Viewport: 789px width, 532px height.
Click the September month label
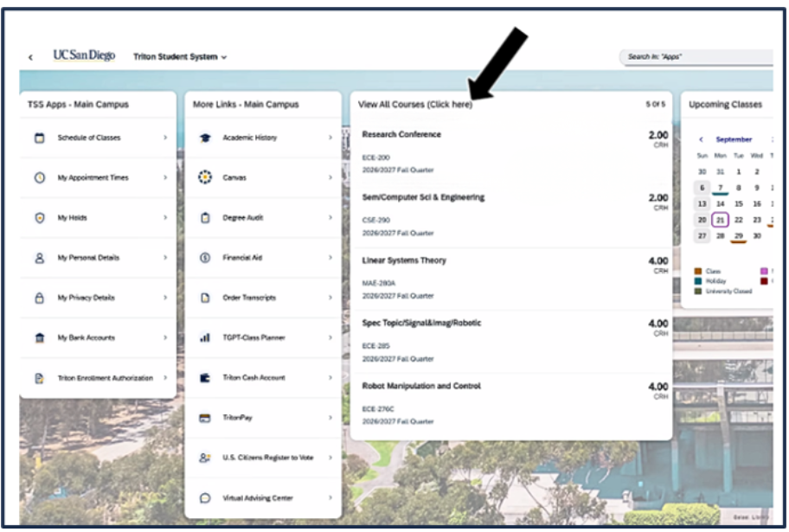tap(734, 139)
